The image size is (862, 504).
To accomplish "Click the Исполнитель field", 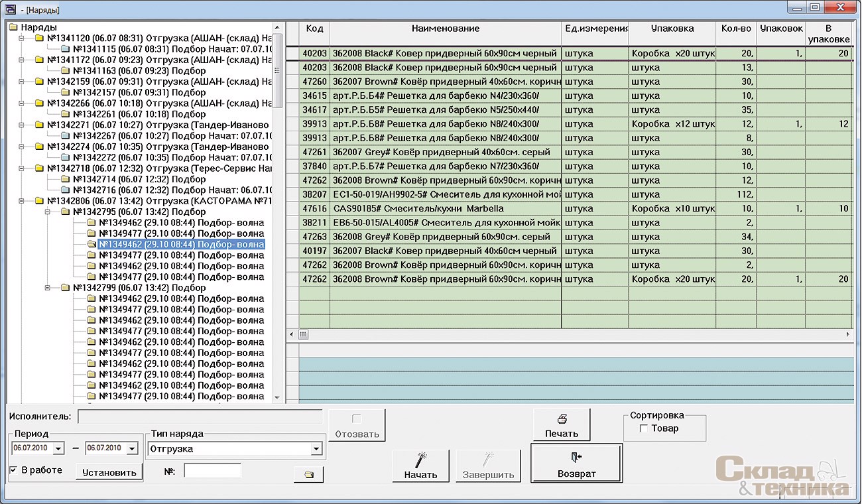I will click(x=200, y=416).
